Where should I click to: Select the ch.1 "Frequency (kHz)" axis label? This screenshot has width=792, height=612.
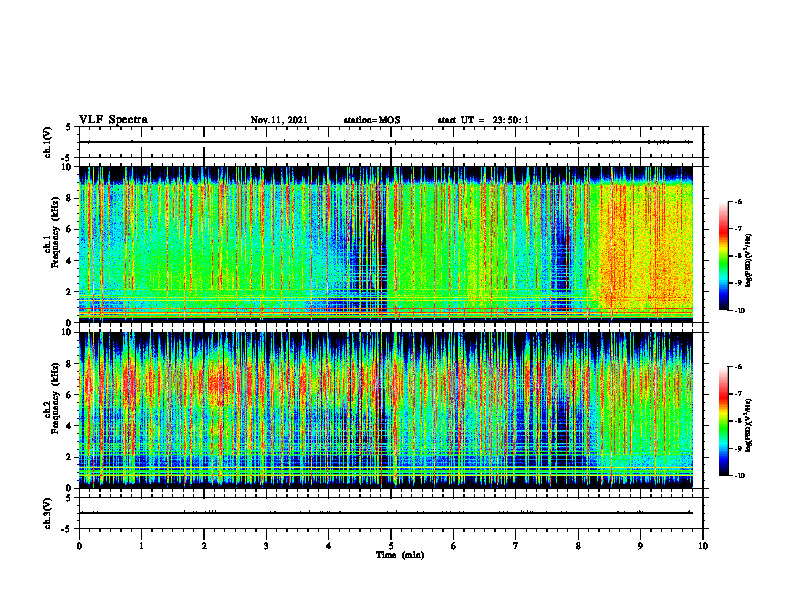tap(55, 232)
